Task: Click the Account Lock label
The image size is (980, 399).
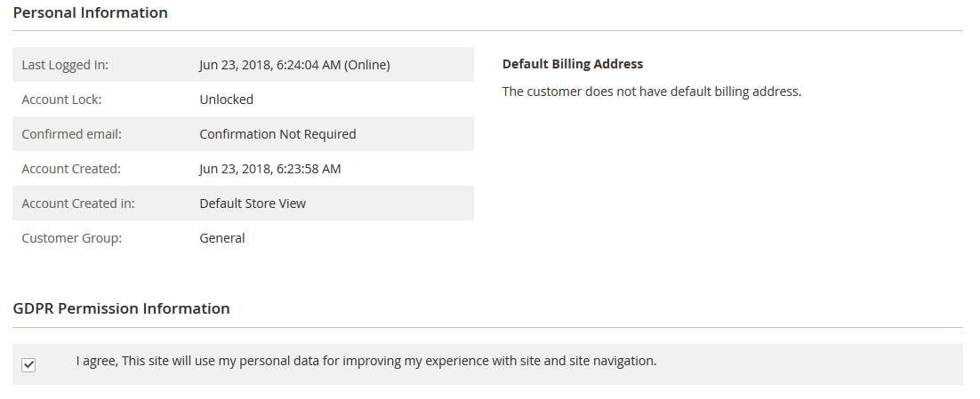Action: click(x=61, y=100)
